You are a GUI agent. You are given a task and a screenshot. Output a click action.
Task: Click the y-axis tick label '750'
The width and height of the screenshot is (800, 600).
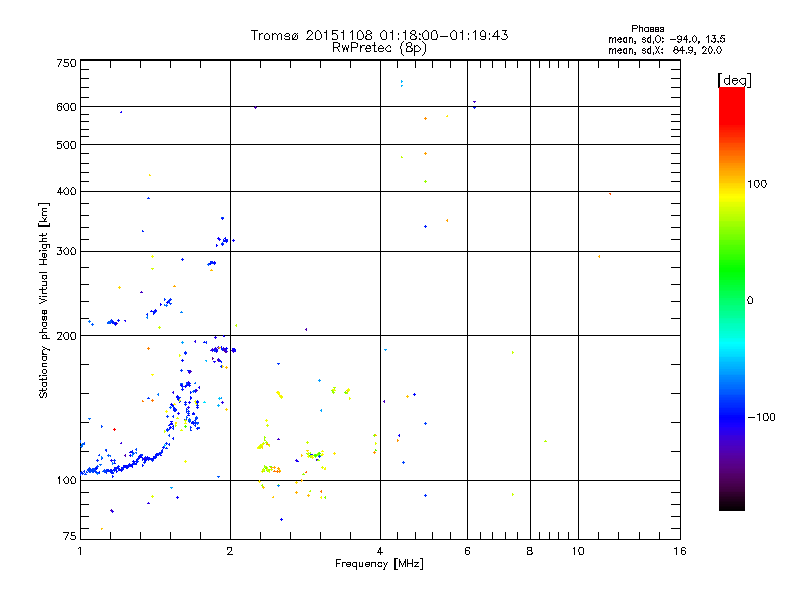(x=66, y=63)
